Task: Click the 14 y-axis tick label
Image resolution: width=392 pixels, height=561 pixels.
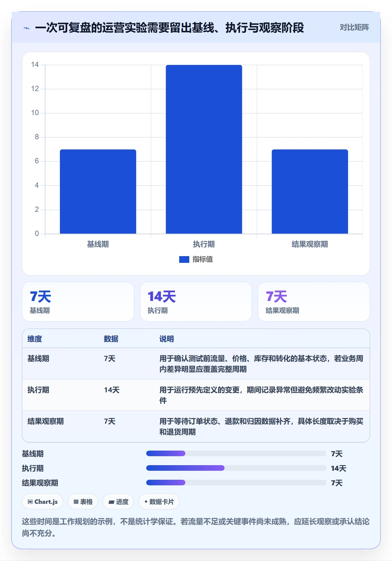Action: click(x=35, y=65)
